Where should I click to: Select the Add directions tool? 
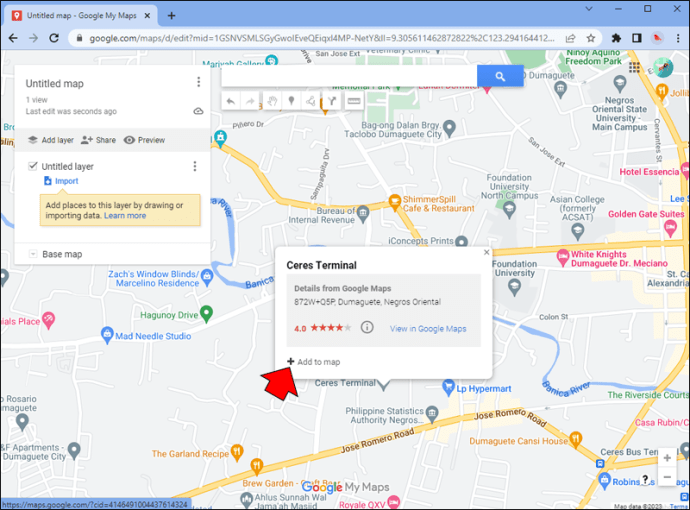coord(332,102)
